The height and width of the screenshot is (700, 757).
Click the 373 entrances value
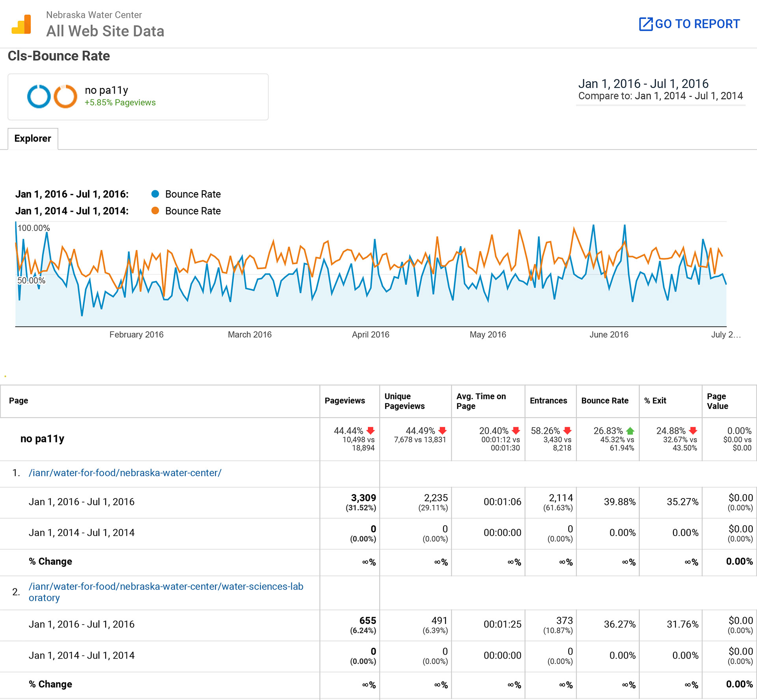(565, 620)
